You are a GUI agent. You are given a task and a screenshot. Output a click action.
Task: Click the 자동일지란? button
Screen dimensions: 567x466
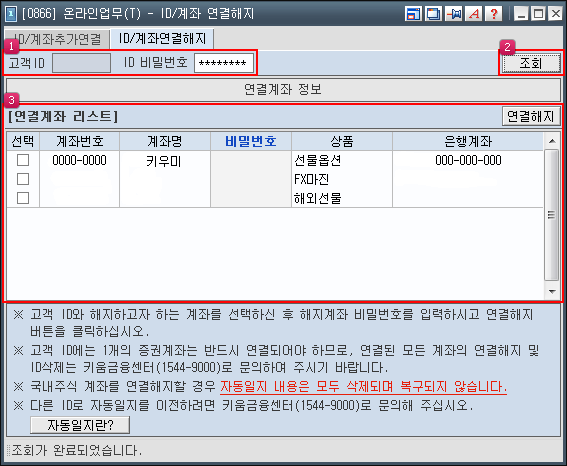pos(80,425)
